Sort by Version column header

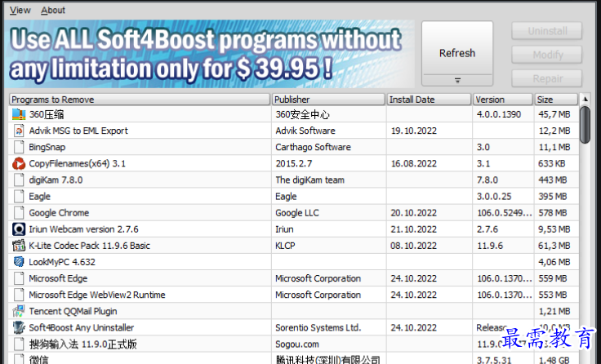(x=503, y=100)
